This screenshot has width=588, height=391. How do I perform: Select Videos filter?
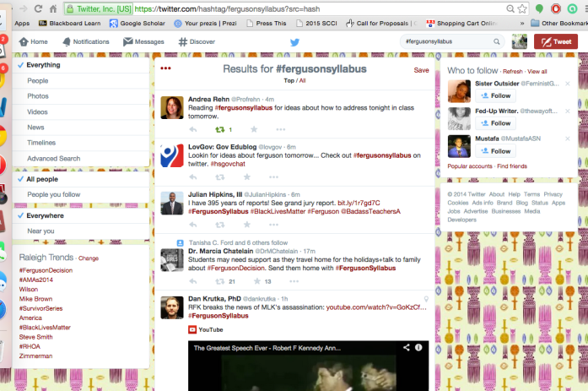(x=81, y=111)
